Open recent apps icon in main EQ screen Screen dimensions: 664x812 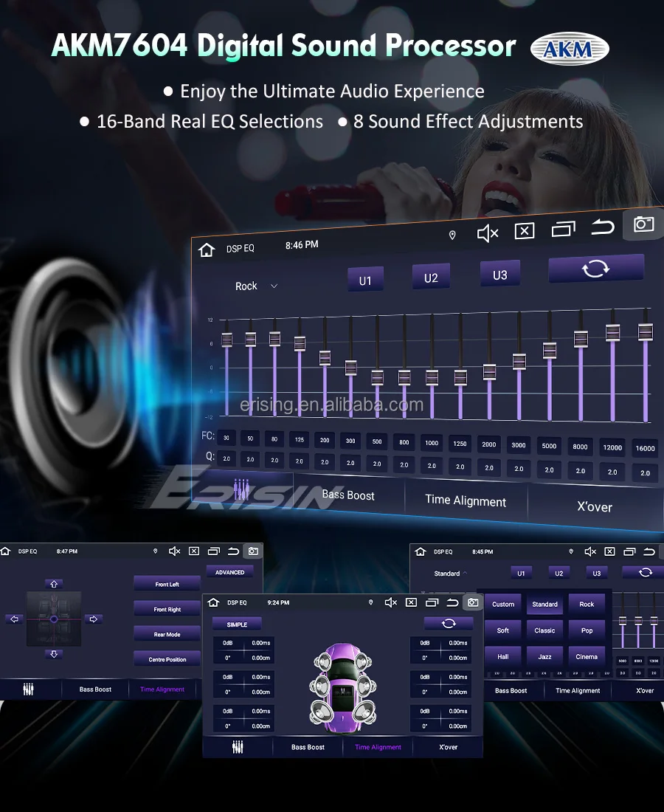pyautogui.click(x=563, y=229)
